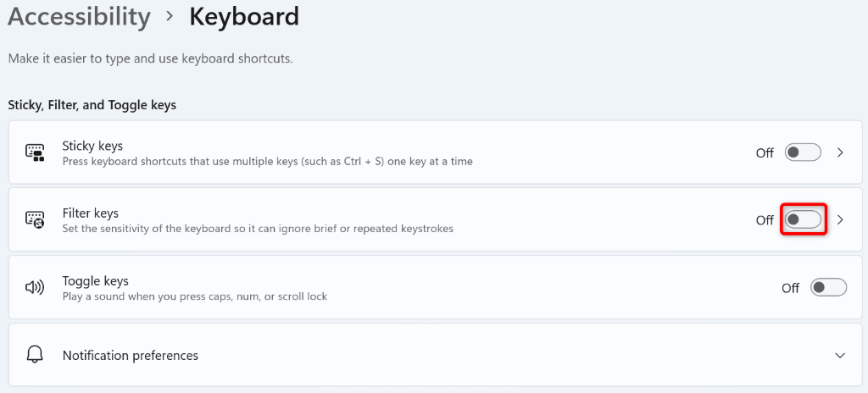The width and height of the screenshot is (868, 393).
Task: Click the Off status beside Toggle keys
Action: [x=790, y=288]
